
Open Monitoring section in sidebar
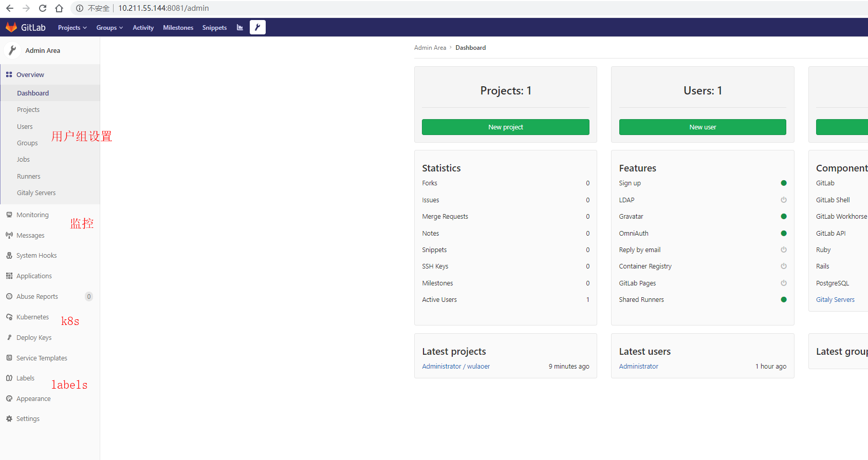(x=32, y=215)
